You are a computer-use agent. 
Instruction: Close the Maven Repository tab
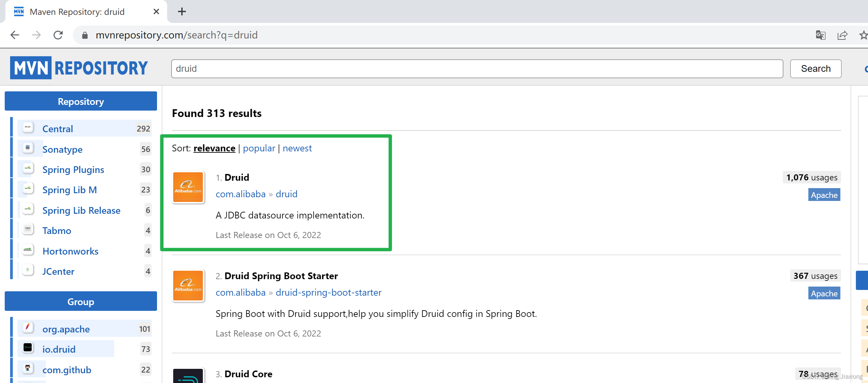(156, 12)
